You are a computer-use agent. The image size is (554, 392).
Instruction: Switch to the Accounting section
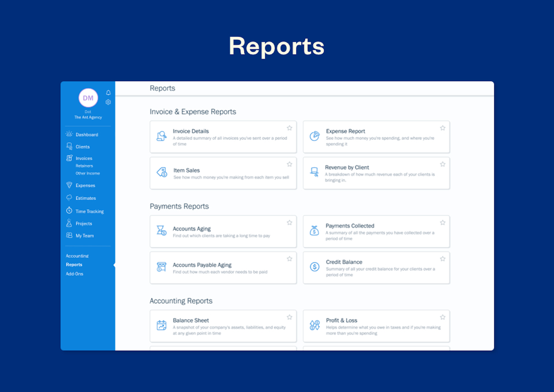pos(77,256)
